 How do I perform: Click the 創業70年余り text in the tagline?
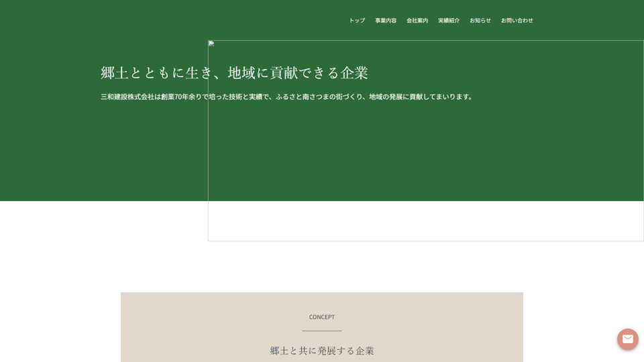[181, 97]
